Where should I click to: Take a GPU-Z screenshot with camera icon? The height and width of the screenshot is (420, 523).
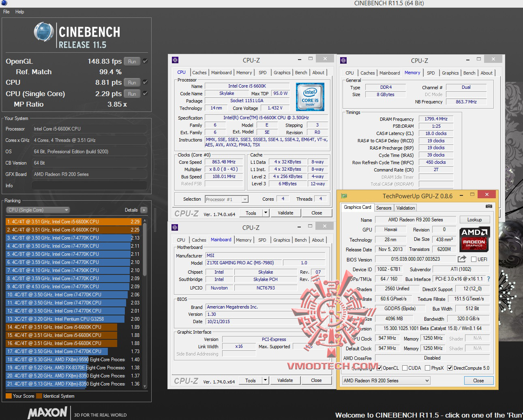pos(489,206)
